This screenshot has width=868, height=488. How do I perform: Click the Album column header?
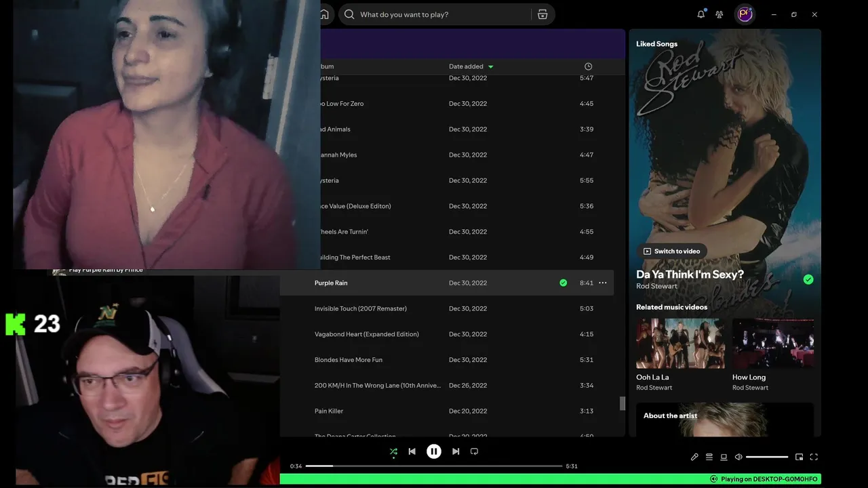tap(327, 66)
